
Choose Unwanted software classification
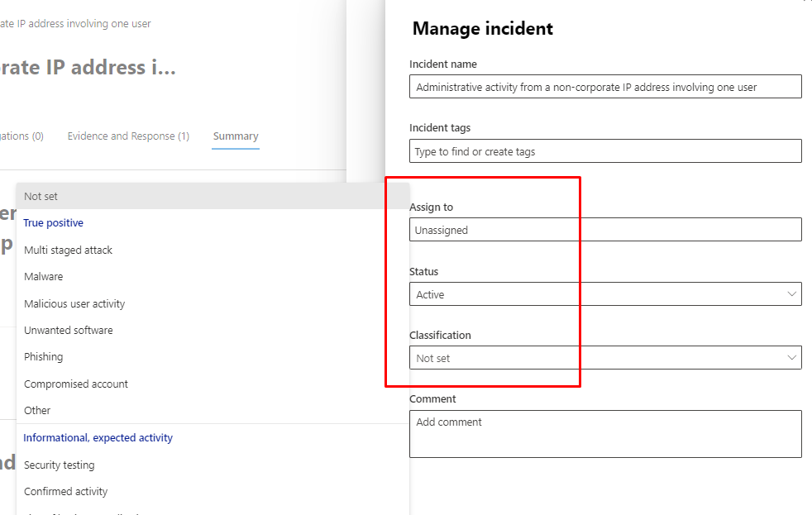click(x=69, y=331)
